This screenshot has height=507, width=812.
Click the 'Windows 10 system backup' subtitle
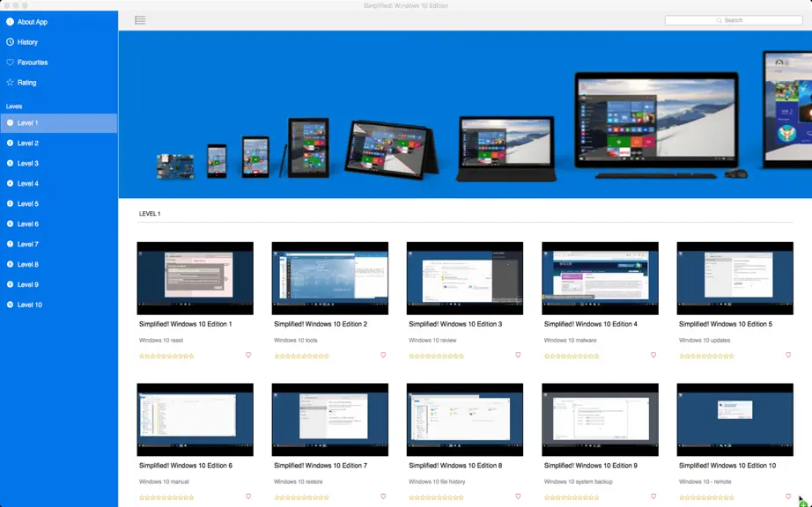coord(578,481)
